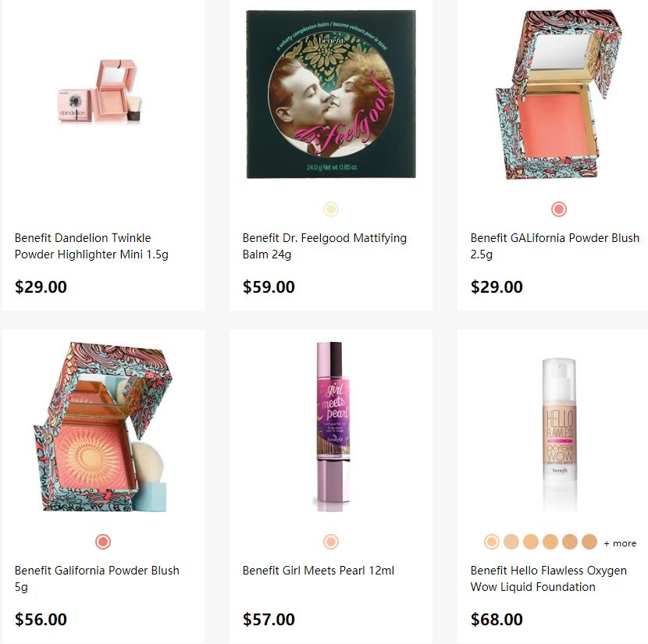Expand '+ more' foundation shades

point(620,543)
